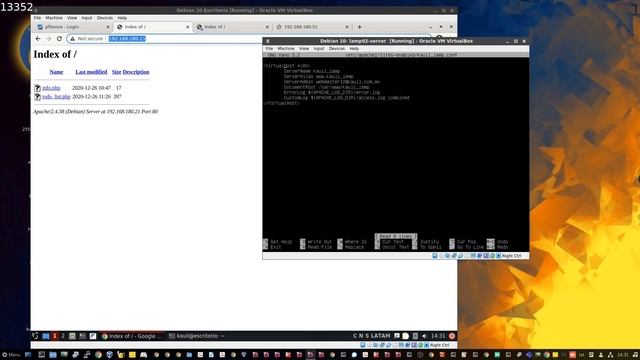Open Machine menu in lamp02-server window
This screenshot has width=640, height=360.
[286, 49]
